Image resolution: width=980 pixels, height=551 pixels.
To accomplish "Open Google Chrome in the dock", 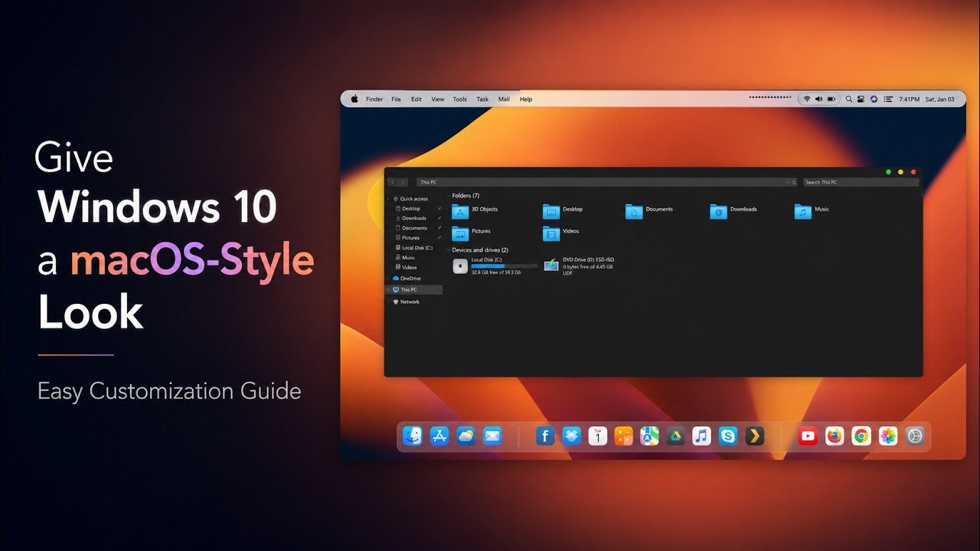I will point(861,436).
